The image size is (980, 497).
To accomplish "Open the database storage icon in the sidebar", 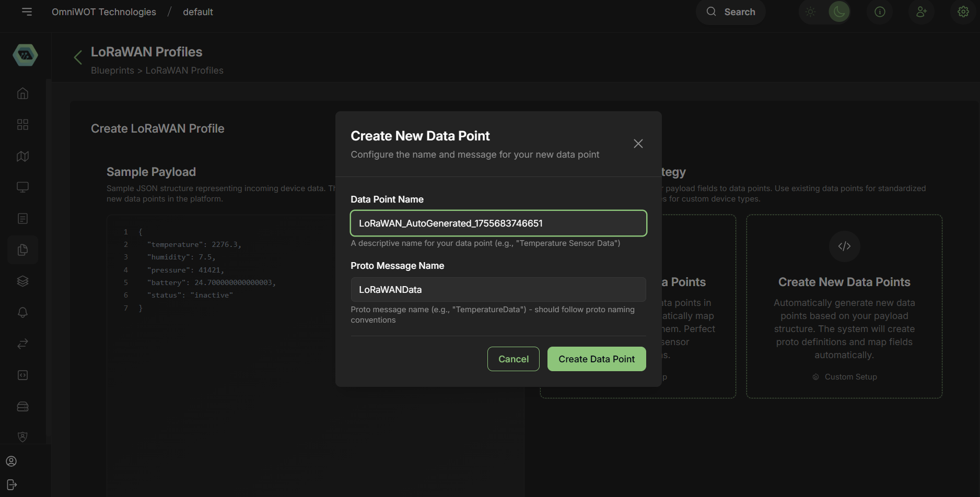I will [x=22, y=406].
